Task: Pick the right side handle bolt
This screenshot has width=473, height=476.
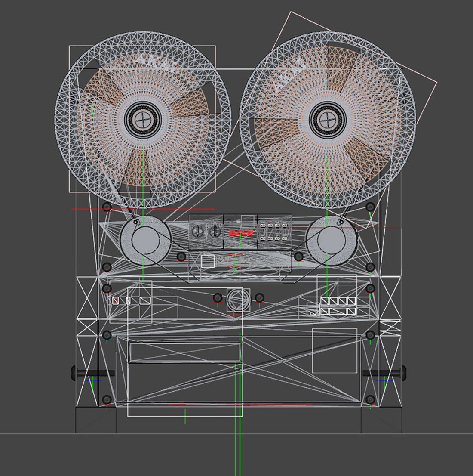Action: [x=385, y=372]
